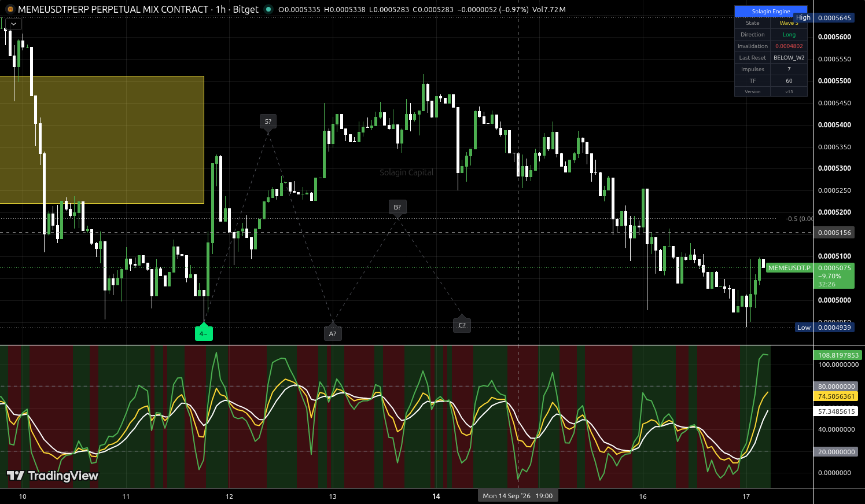
Task: Click the Solagin Engine table header
Action: coord(771,11)
